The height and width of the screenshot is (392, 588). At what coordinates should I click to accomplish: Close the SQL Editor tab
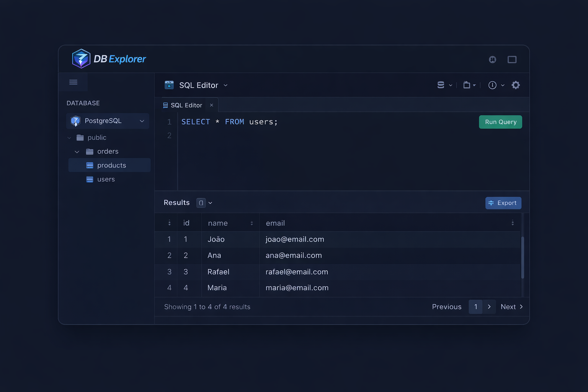211,105
